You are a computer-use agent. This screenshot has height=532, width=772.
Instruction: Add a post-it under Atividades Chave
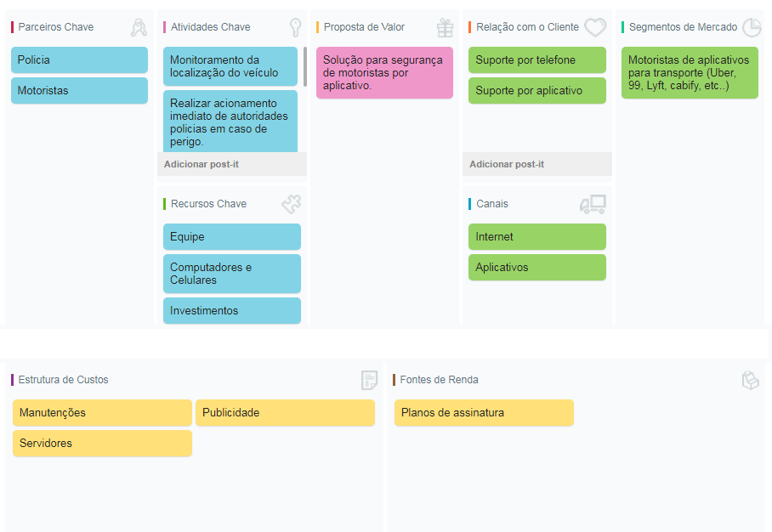[x=202, y=164]
